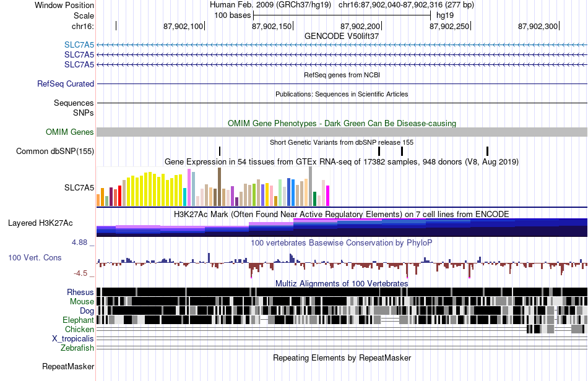Click the '100 bases' scale text

pyautogui.click(x=233, y=15)
